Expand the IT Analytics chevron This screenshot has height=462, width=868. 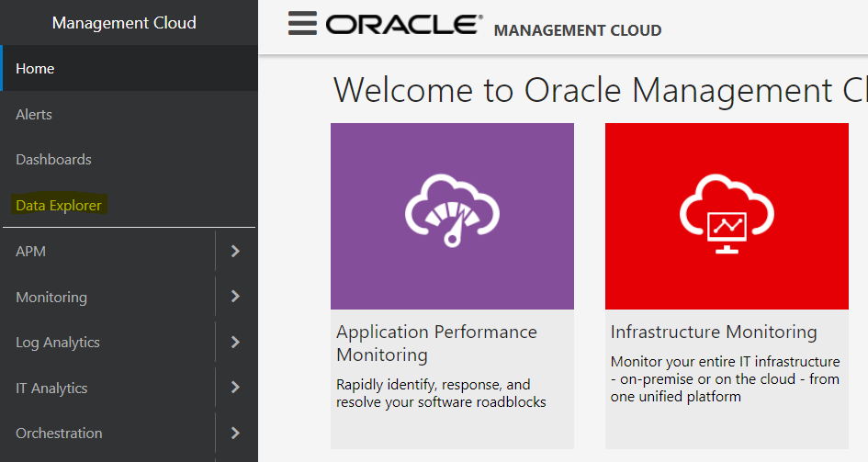236,388
